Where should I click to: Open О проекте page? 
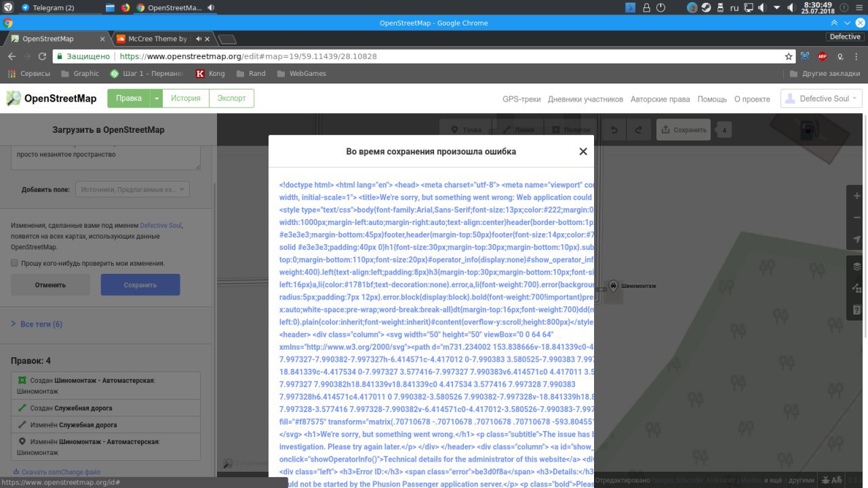click(x=752, y=99)
